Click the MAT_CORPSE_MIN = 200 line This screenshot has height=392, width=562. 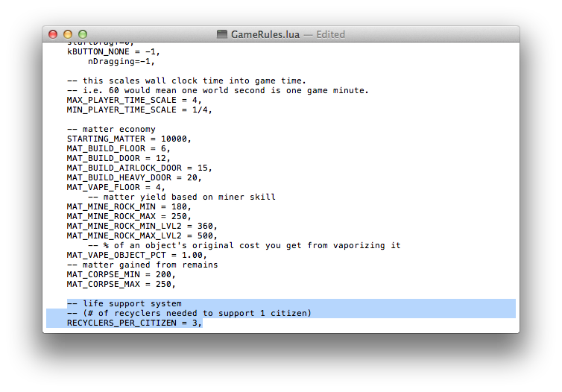point(121,274)
